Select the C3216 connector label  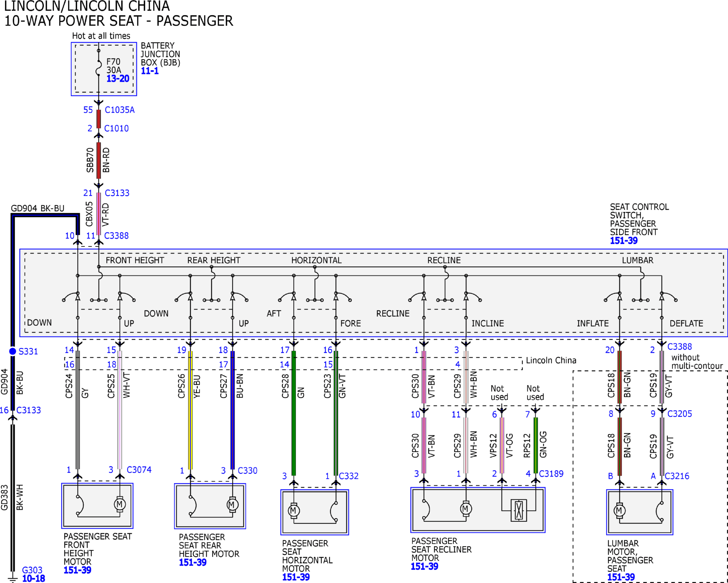click(x=677, y=476)
